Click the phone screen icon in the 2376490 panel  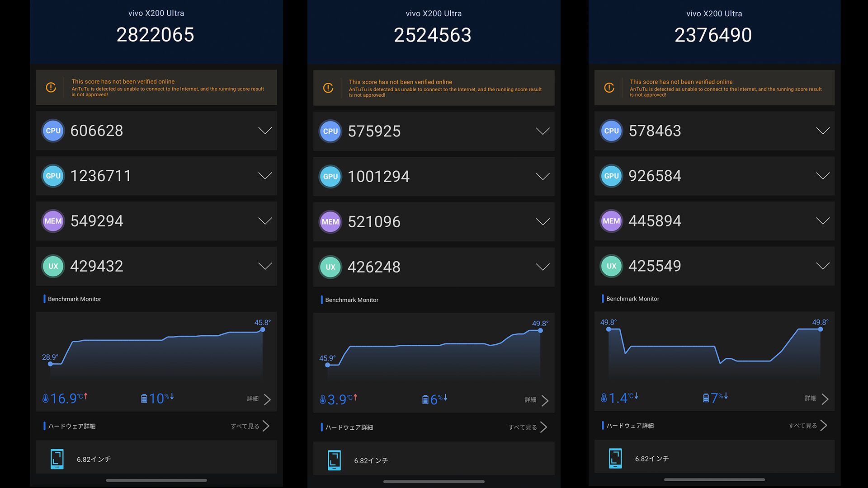click(615, 459)
